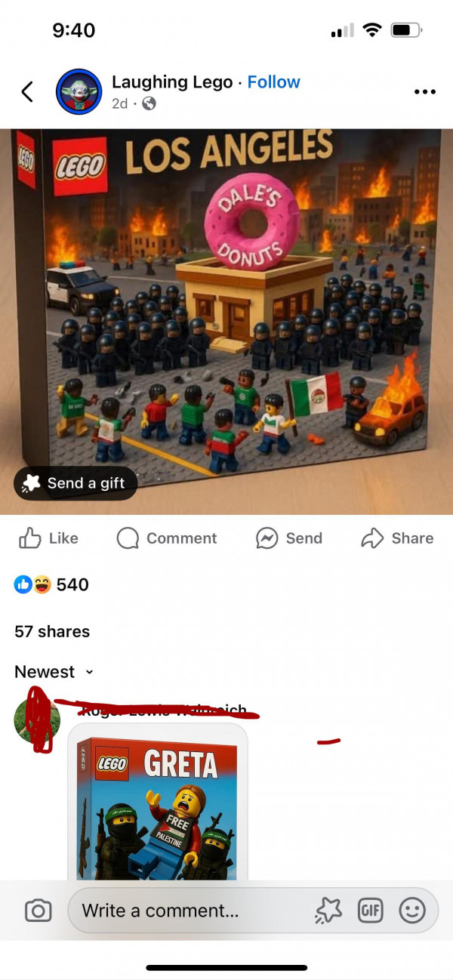Open the emoji picker smiley

pos(412,911)
